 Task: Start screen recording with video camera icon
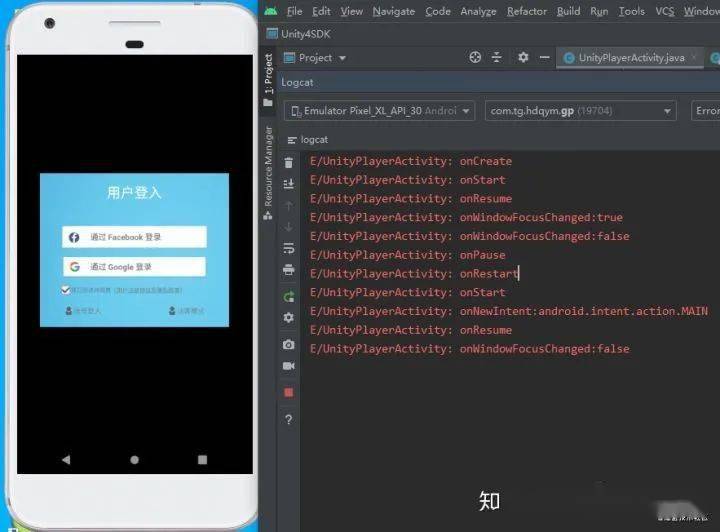[289, 367]
